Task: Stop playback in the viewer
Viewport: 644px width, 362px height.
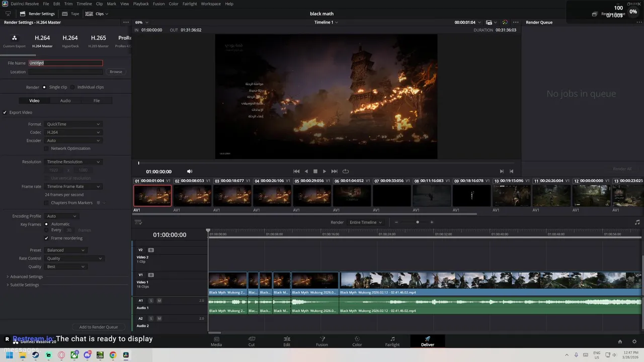Action: (315, 171)
